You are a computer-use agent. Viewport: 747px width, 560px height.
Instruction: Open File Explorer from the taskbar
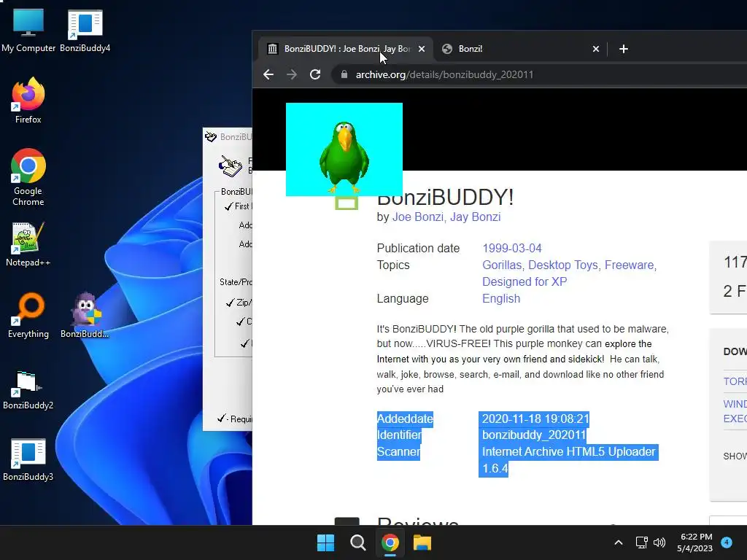(x=422, y=542)
